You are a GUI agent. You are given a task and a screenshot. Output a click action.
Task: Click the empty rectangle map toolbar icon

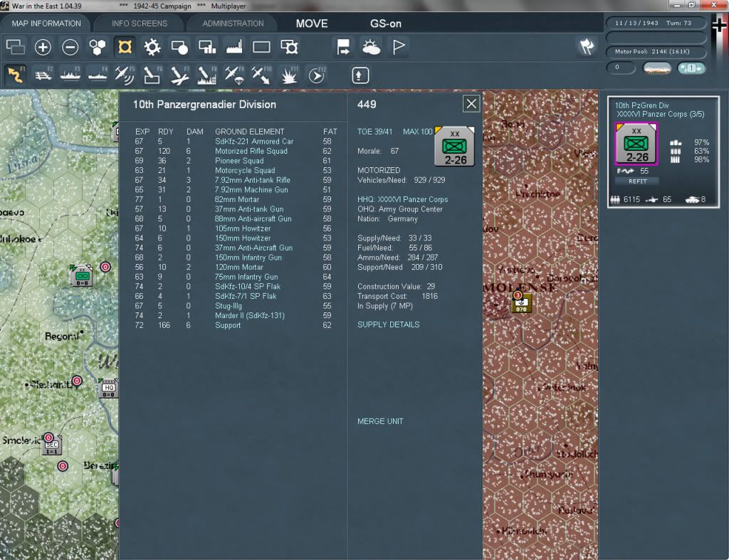[261, 47]
